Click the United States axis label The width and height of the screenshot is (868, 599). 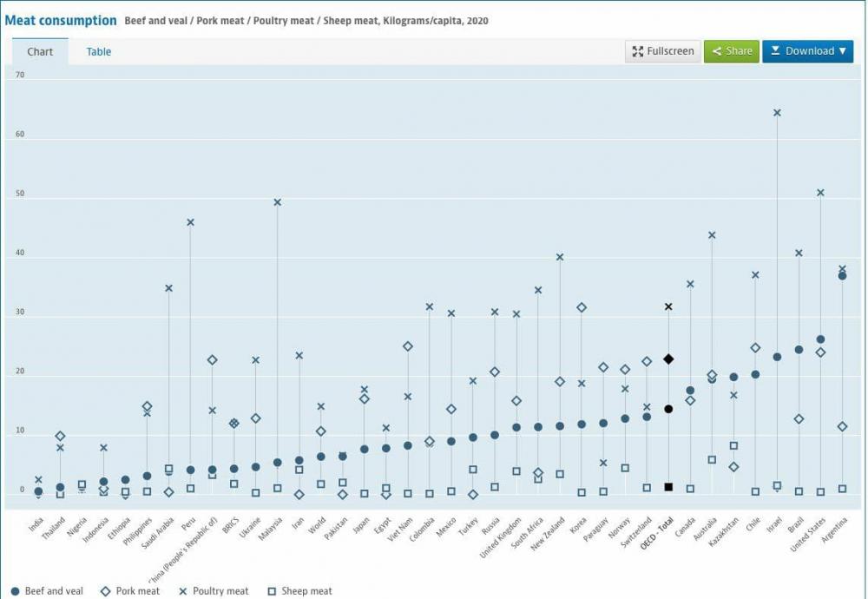pos(808,534)
